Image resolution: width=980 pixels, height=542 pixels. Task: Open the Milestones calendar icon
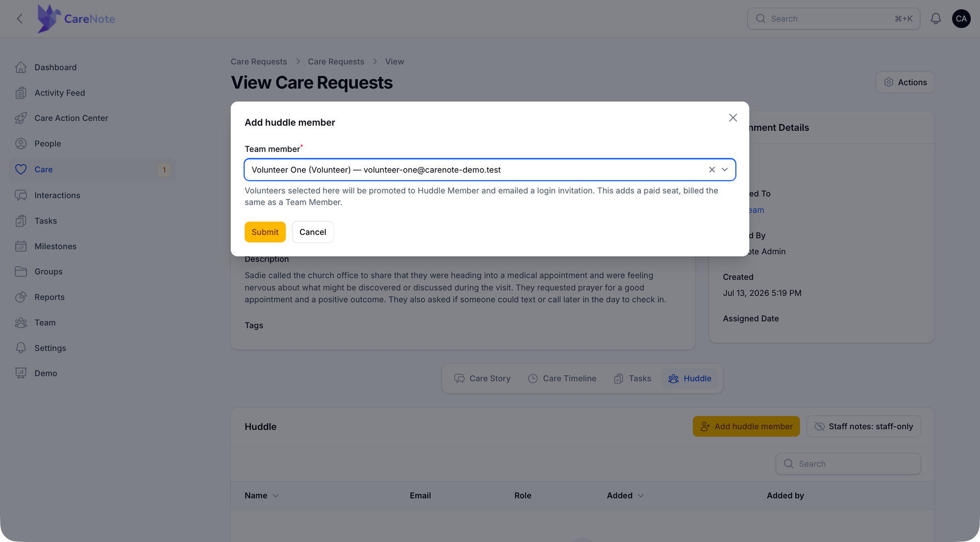click(x=21, y=246)
